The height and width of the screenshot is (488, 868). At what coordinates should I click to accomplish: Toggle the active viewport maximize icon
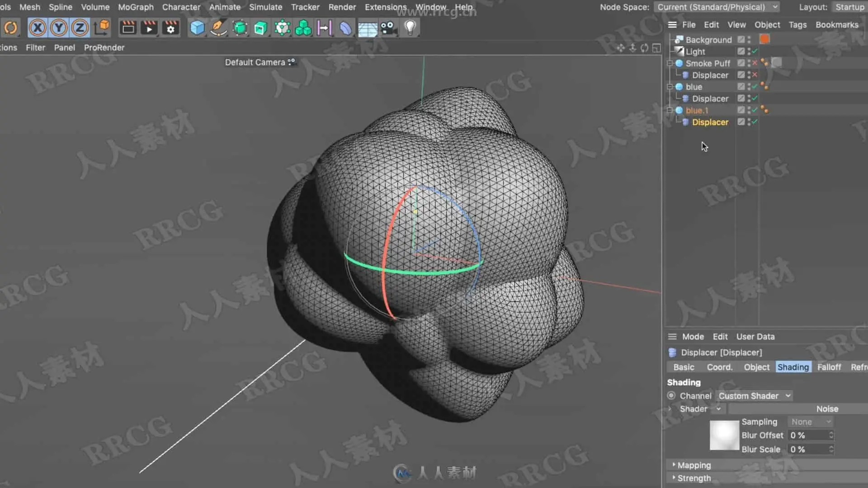click(656, 48)
